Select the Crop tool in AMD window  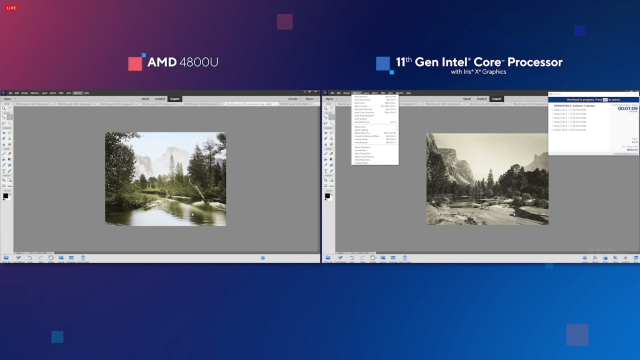point(4,180)
